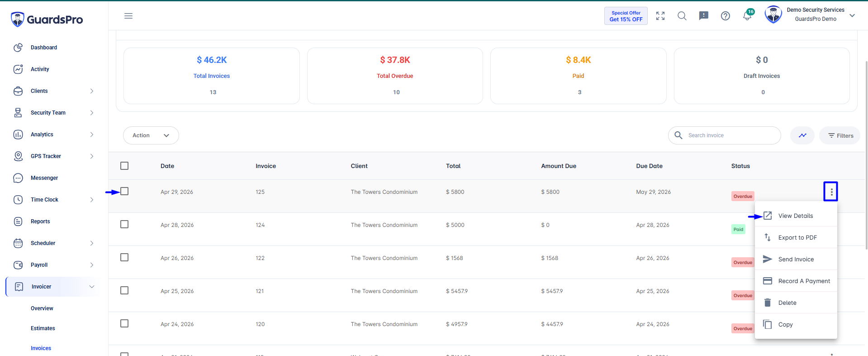This screenshot has height=356, width=868.
Task: Click the GPS Tracker pin icon
Action: click(x=18, y=156)
